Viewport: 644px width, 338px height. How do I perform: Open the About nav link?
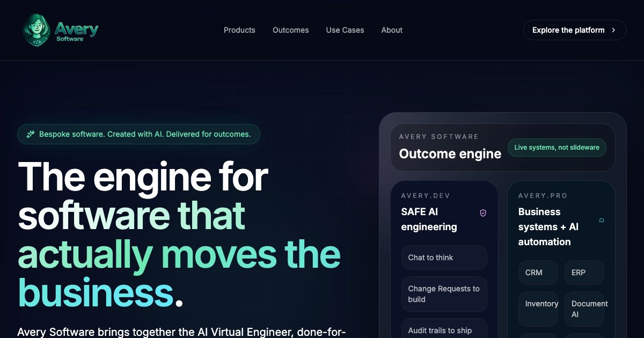pos(392,30)
